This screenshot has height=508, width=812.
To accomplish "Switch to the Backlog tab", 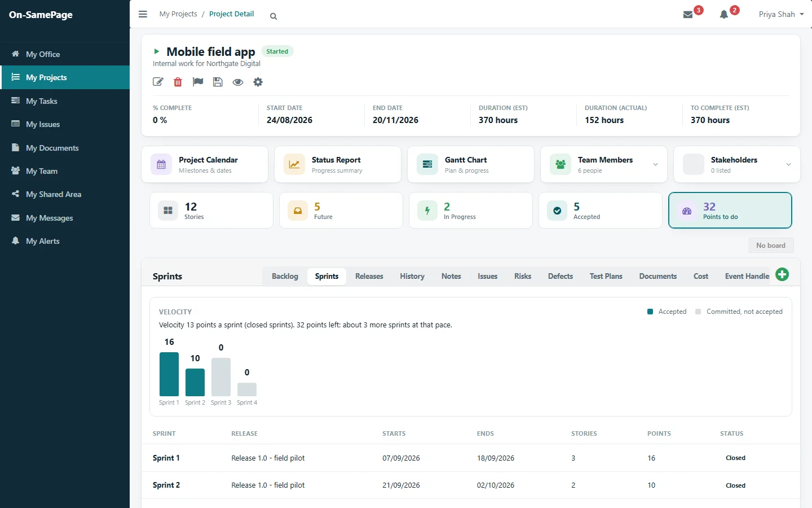I will [x=285, y=276].
